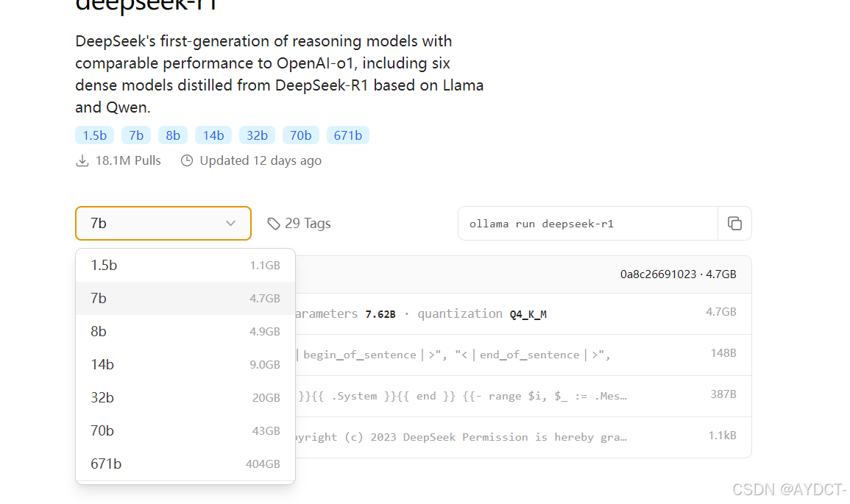Select 32b option in dropdown list
Screen dimensions: 850x504
185,398
